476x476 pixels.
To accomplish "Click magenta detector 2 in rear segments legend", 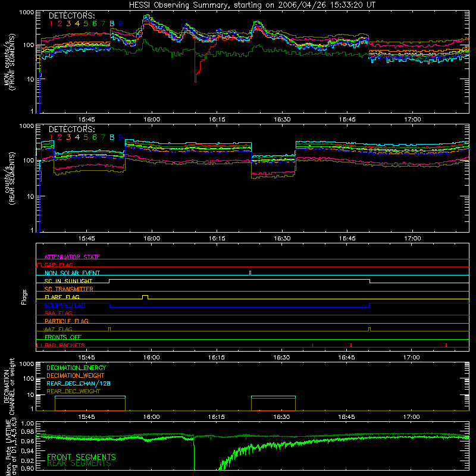I will [60, 137].
